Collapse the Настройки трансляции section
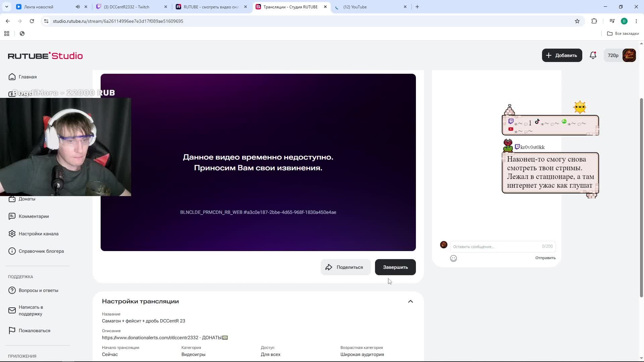This screenshot has width=644, height=362. (411, 301)
